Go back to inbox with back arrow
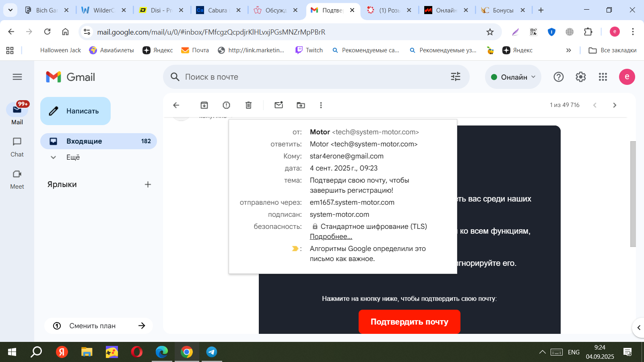The width and height of the screenshot is (644, 362). click(x=176, y=105)
